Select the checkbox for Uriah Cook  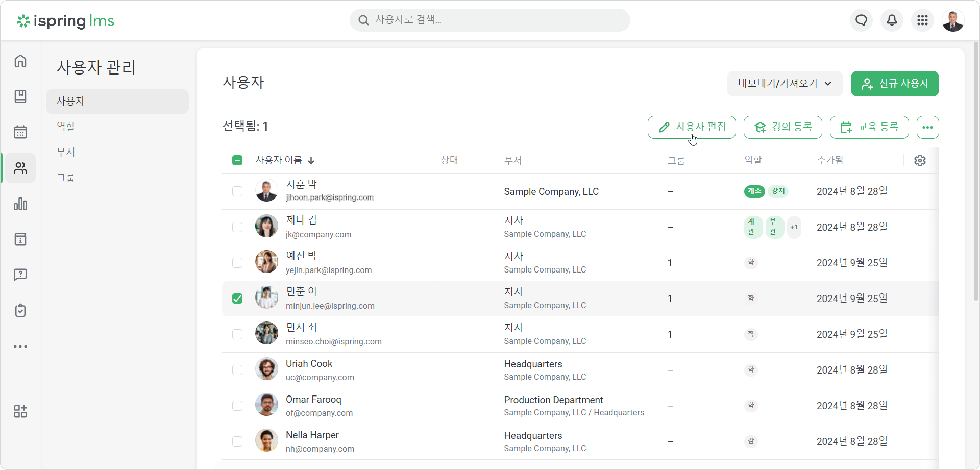(237, 370)
